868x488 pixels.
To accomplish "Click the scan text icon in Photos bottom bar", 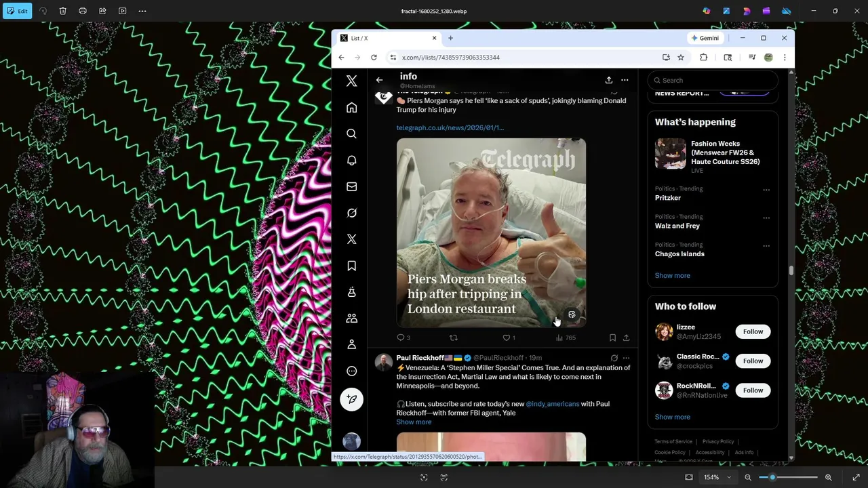I will click(444, 477).
